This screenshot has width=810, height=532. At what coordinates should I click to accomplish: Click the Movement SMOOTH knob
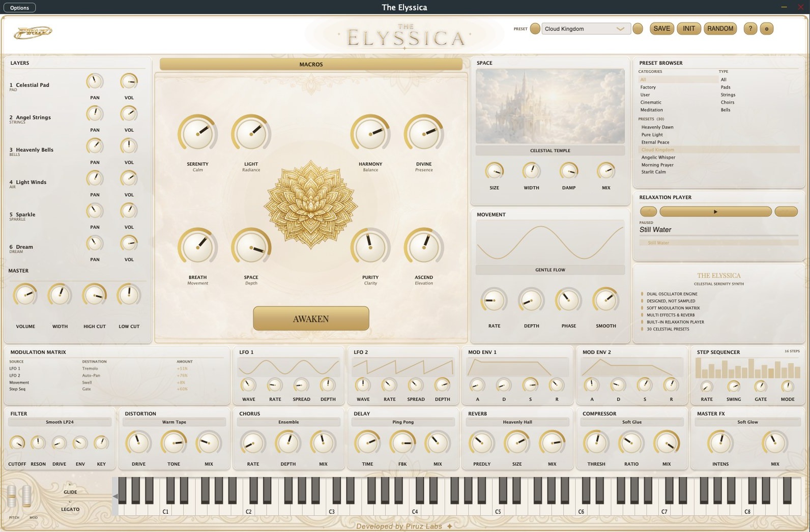click(605, 301)
